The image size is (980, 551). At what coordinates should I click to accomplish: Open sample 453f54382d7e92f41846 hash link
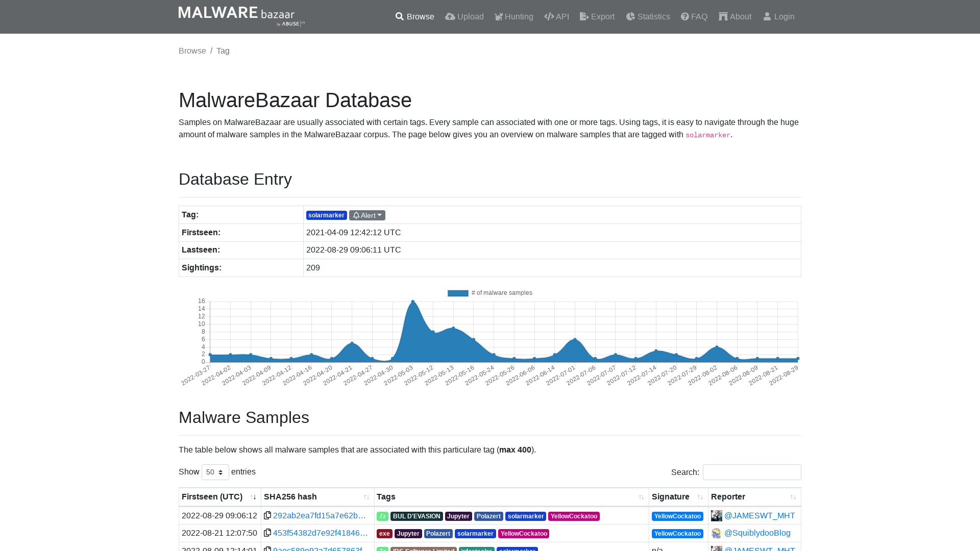(x=321, y=533)
